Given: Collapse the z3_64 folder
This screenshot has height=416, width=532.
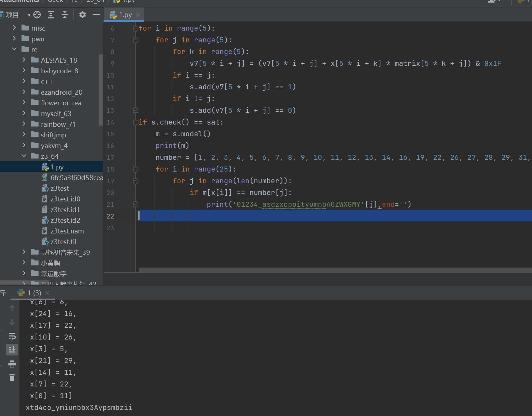Looking at the screenshot, I should tap(24, 156).
